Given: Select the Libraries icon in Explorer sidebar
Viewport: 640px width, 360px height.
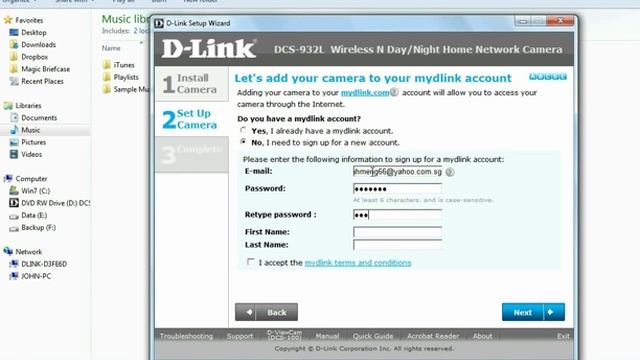Looking at the screenshot, I should click(x=8, y=106).
